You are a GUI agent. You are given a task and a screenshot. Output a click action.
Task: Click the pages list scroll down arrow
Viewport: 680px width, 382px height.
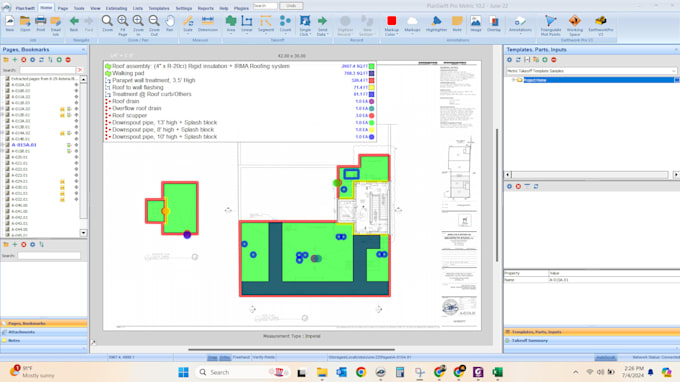pyautogui.click(x=83, y=233)
